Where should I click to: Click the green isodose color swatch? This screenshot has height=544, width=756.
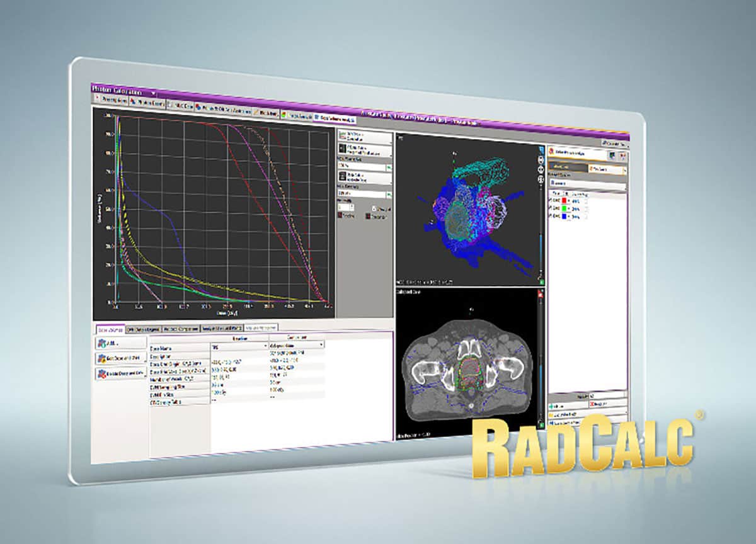coord(565,209)
